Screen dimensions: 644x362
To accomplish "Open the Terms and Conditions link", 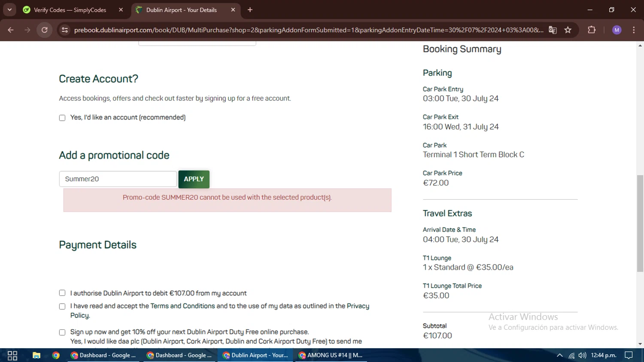I will pos(182,306).
